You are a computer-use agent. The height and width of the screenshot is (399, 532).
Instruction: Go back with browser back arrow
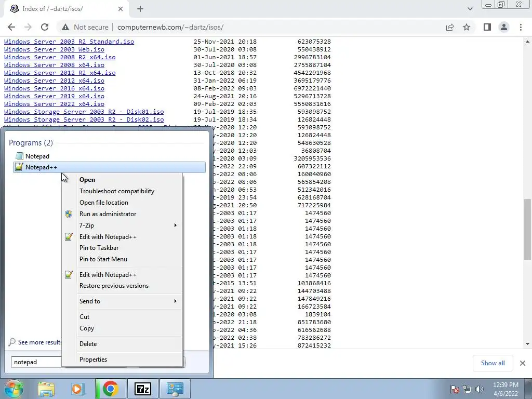[11, 27]
